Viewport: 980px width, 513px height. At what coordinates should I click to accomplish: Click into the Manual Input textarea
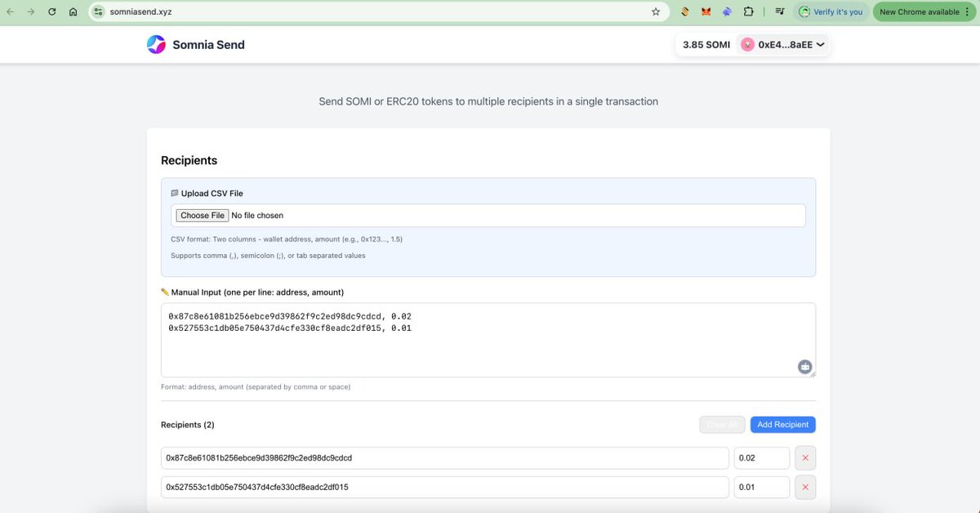coord(488,340)
